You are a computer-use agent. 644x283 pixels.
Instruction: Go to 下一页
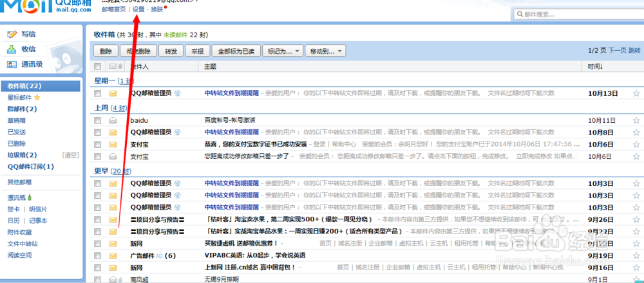(x=618, y=50)
